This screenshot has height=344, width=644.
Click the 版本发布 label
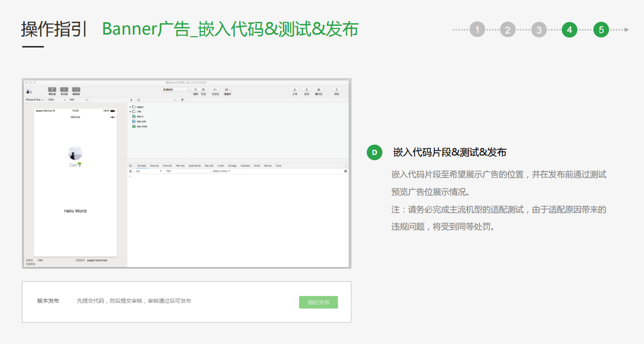pyautogui.click(x=48, y=301)
